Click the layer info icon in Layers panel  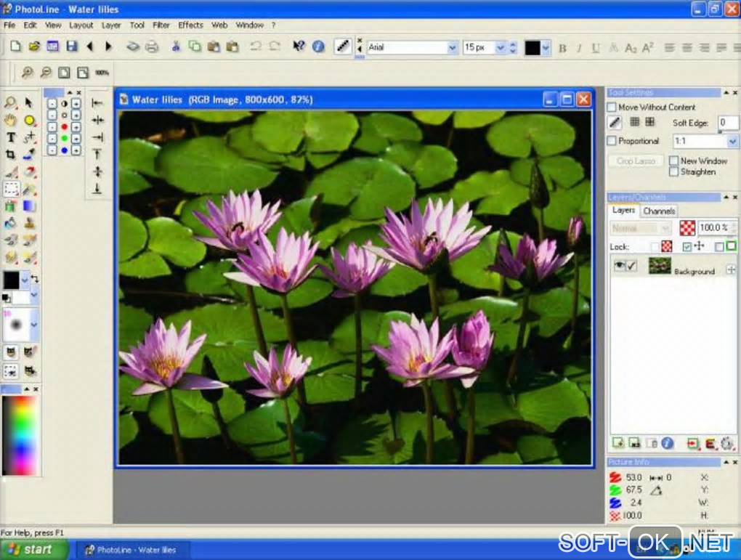tap(668, 443)
